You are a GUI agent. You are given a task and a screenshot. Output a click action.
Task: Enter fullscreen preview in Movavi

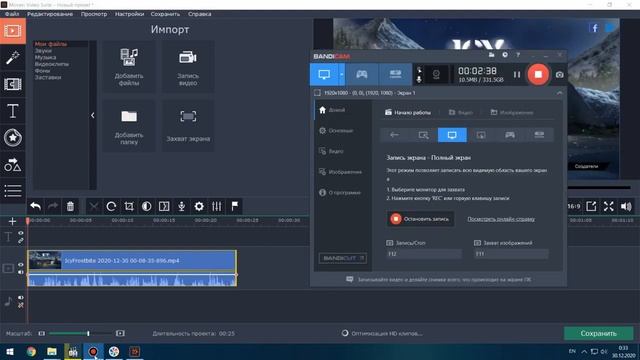609,207
